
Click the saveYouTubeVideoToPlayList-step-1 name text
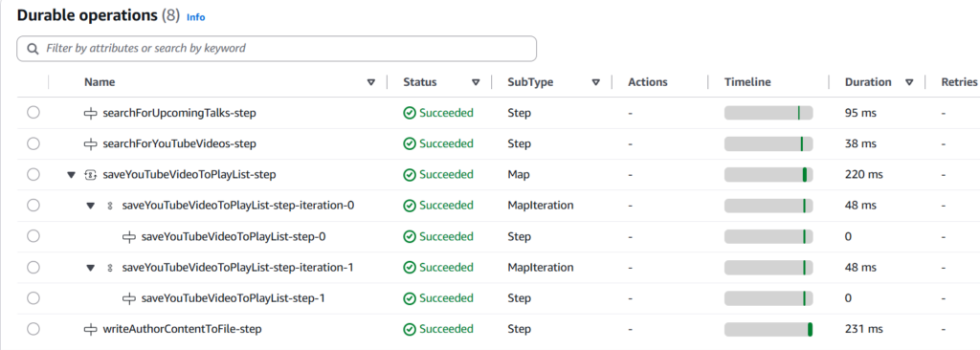(x=234, y=298)
